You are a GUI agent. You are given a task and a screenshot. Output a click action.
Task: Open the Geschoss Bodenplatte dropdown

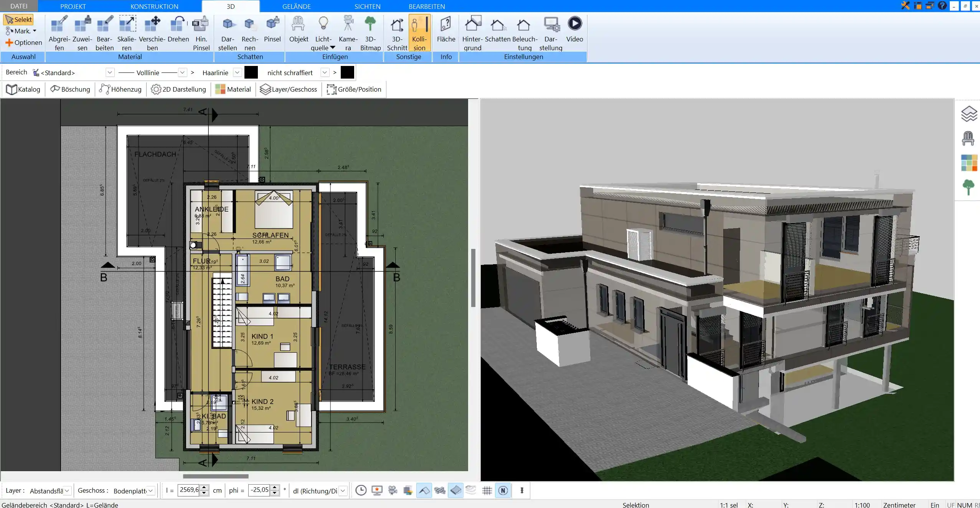pyautogui.click(x=151, y=490)
